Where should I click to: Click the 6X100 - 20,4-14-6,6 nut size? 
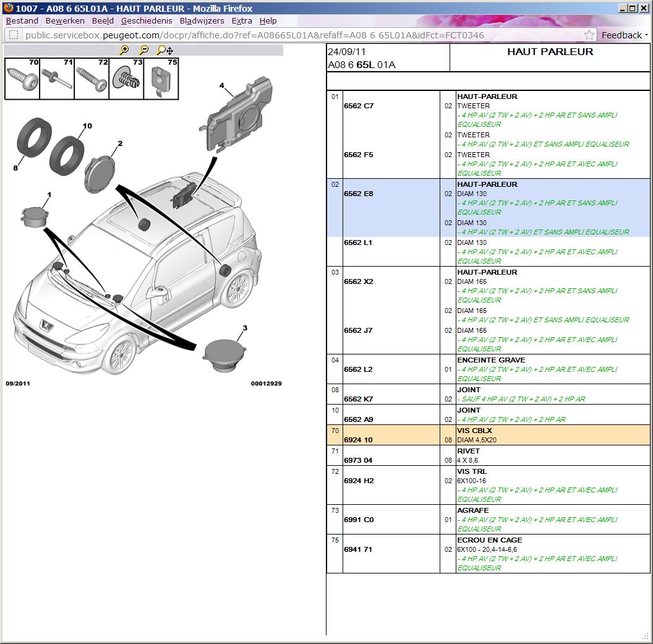(x=487, y=549)
